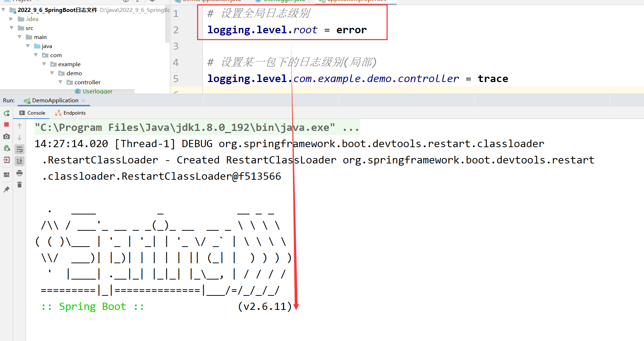
Task: Switch to the Endpoints tab
Action: click(x=71, y=113)
